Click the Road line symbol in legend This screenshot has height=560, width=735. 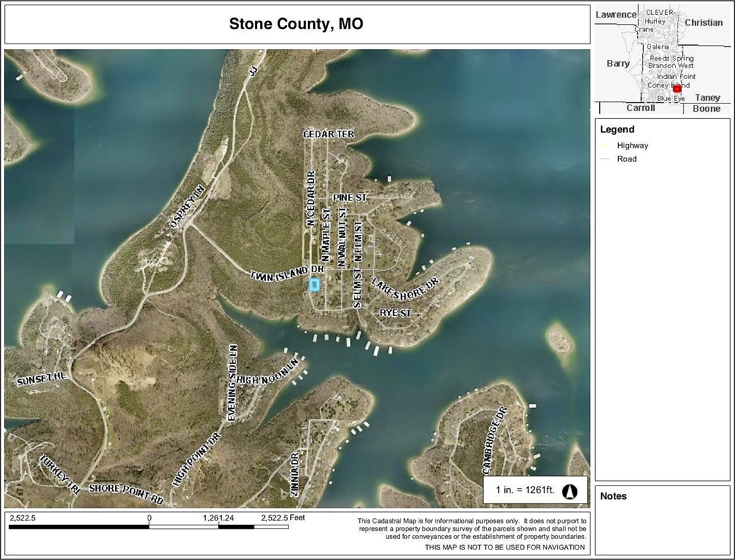click(604, 159)
